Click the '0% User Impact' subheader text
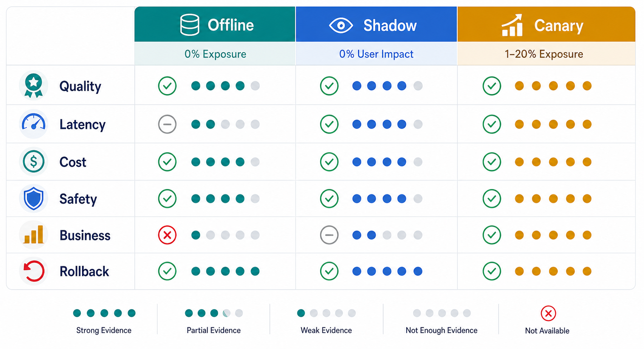This screenshot has height=349, width=644. pos(376,54)
